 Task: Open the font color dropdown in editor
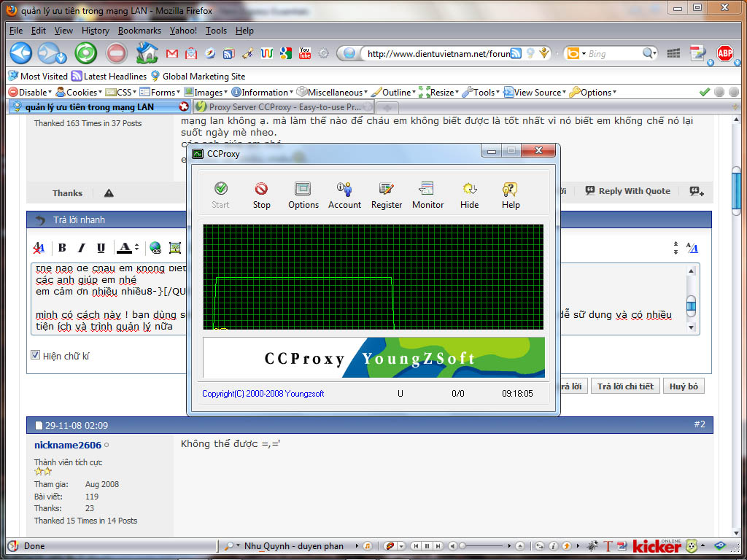click(136, 248)
